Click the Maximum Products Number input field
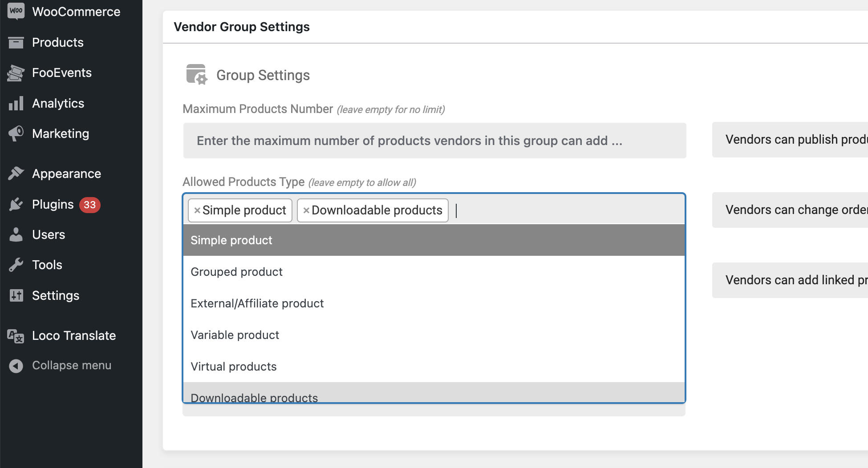This screenshot has width=868, height=468. click(434, 141)
